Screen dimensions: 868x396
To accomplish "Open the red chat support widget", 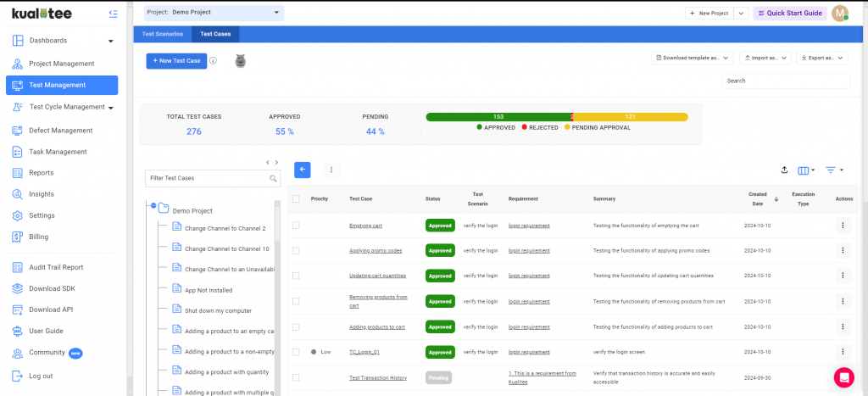I will coord(843,377).
